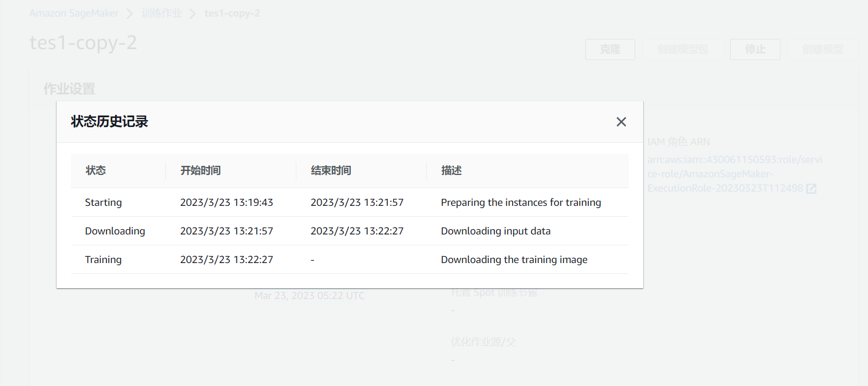Open Amazon SageMaker breadcrumb link

[74, 13]
